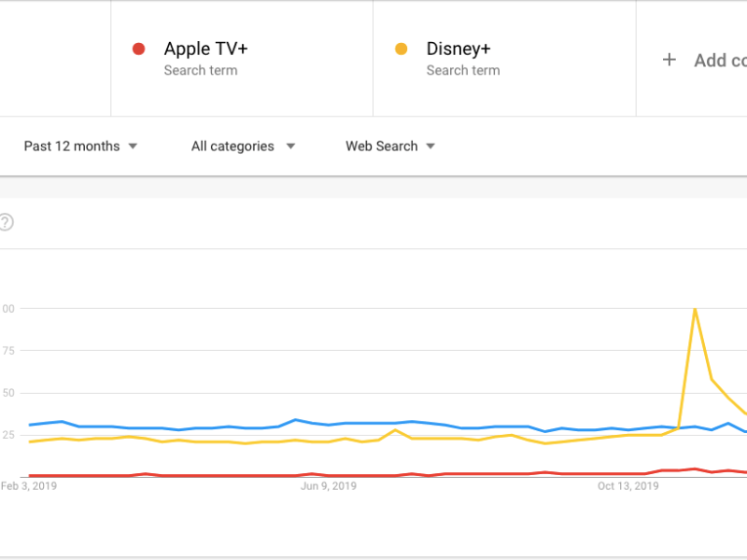This screenshot has width=747, height=560.
Task: Select the Disney+ search term card
Action: [504, 58]
